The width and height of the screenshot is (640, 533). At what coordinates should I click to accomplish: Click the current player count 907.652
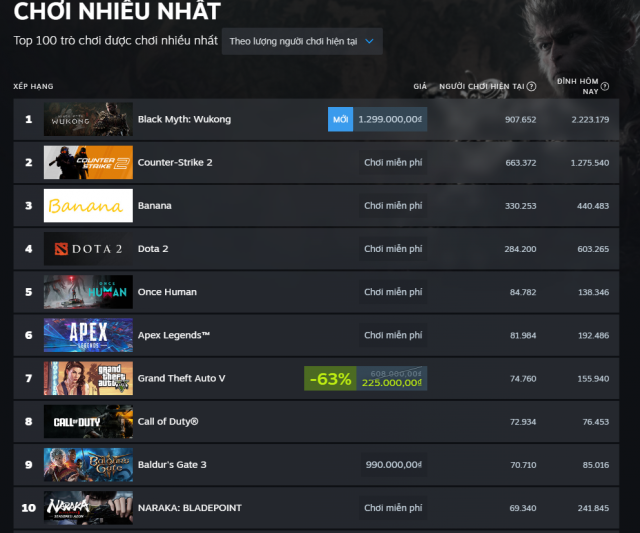pos(520,120)
